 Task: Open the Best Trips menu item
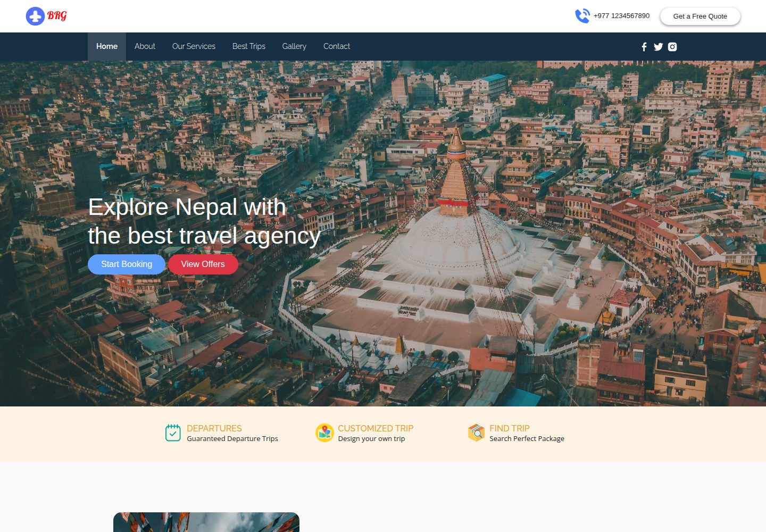(x=249, y=46)
